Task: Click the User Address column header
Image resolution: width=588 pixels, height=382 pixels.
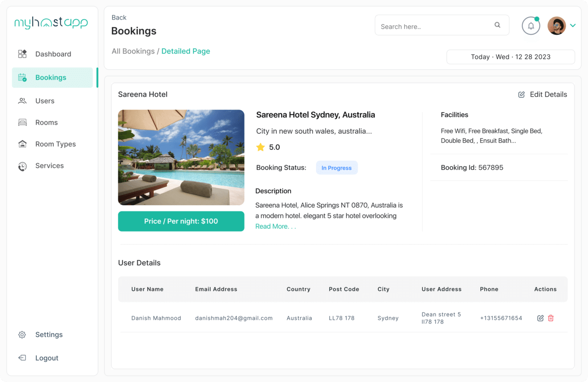Action: (441, 289)
